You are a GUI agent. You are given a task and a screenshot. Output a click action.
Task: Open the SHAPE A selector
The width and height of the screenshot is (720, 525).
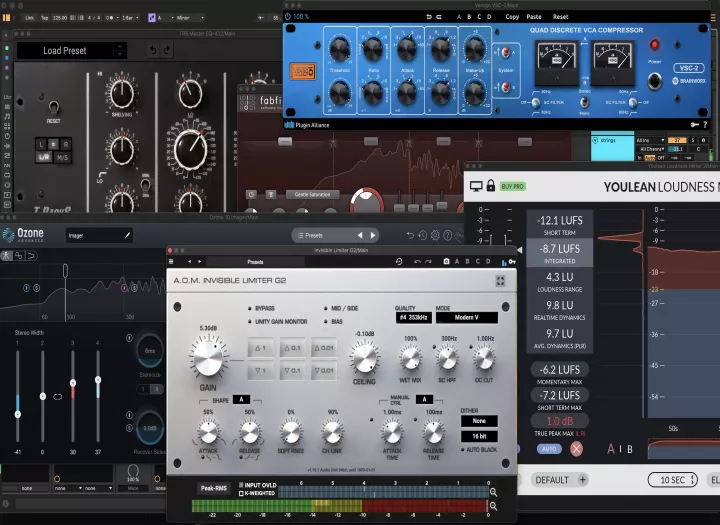[241, 400]
